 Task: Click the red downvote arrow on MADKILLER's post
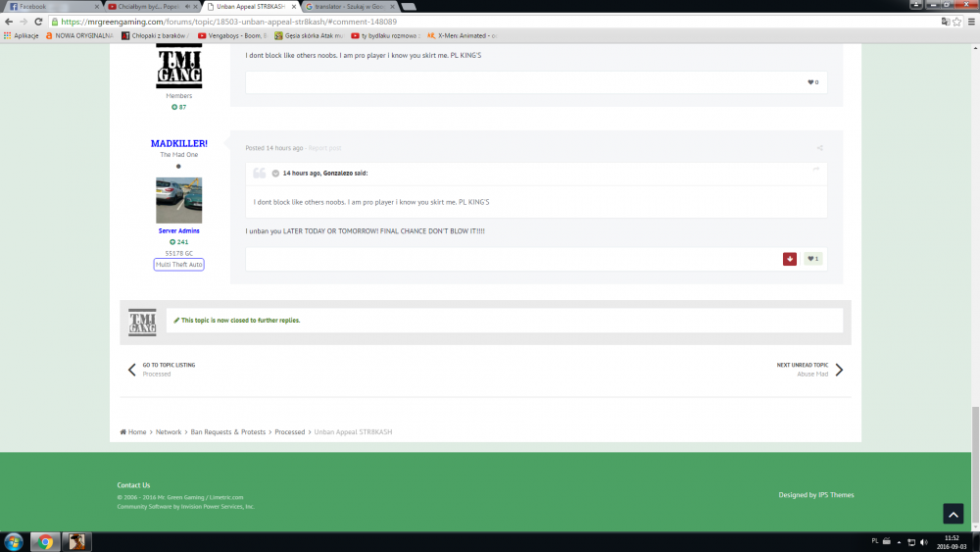coord(790,259)
